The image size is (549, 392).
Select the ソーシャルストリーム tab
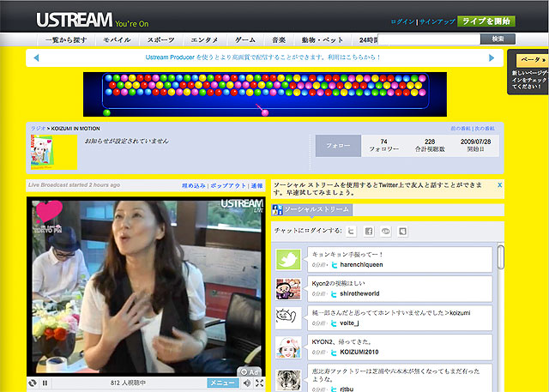[x=312, y=209]
